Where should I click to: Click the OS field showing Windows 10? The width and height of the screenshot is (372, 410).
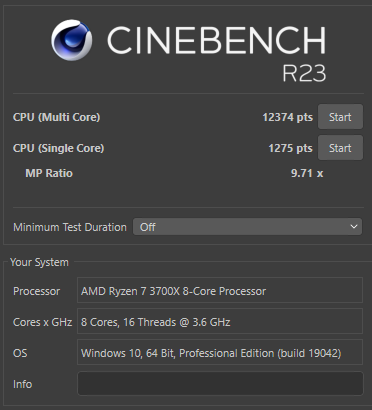pyautogui.click(x=220, y=352)
